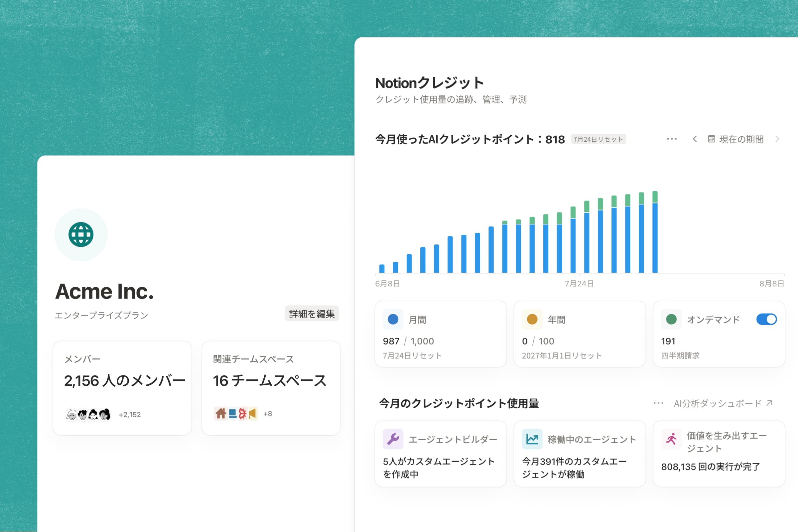Click the green オンデマンド color dot
798x532 pixels.
point(671,319)
